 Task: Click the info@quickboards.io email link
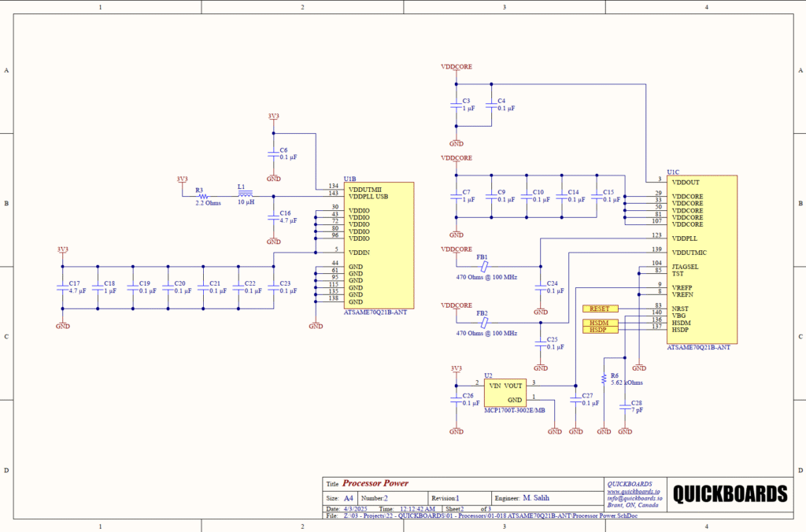pyautogui.click(x=634, y=498)
